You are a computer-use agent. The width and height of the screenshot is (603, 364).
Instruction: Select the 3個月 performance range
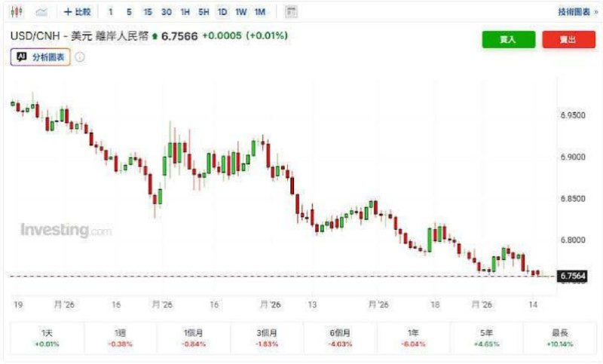267,338
